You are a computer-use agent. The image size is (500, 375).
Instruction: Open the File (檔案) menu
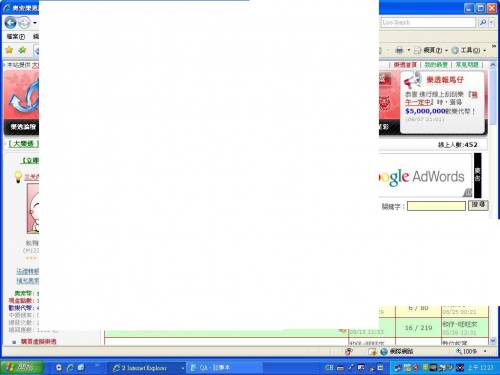coord(16,36)
